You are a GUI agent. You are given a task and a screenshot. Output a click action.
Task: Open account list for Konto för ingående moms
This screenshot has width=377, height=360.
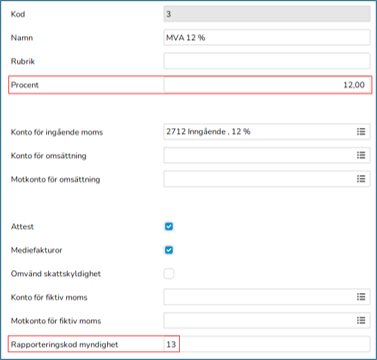(361, 132)
